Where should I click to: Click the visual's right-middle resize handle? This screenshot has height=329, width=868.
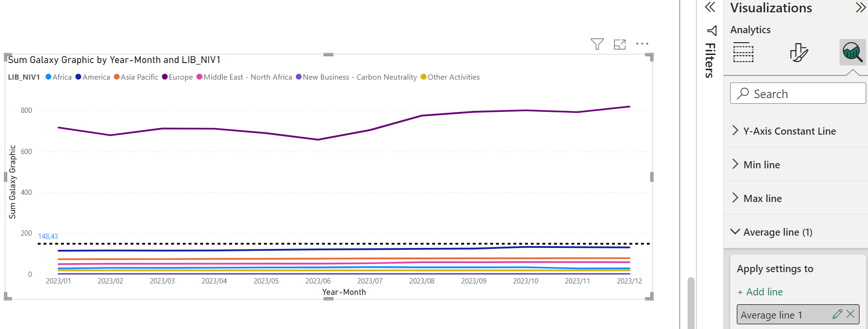(652, 177)
